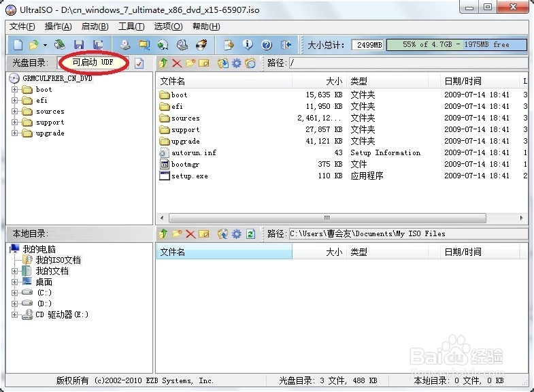Click the image properties checkmark icon
The width and height of the screenshot is (534, 392).
tap(139, 63)
